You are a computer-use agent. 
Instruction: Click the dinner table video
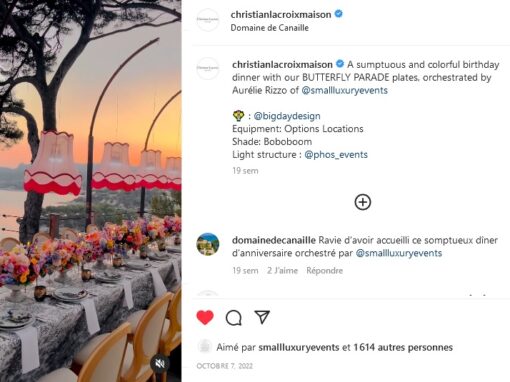click(91, 191)
